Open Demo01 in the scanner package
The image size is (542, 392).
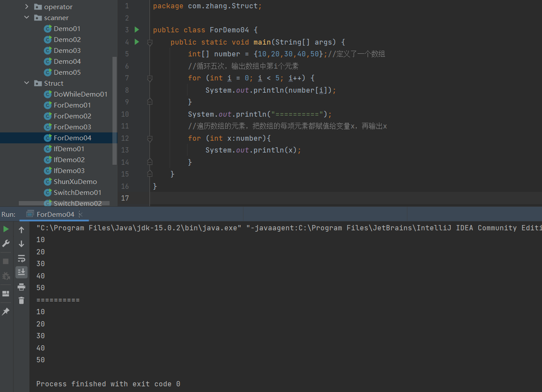click(x=67, y=29)
